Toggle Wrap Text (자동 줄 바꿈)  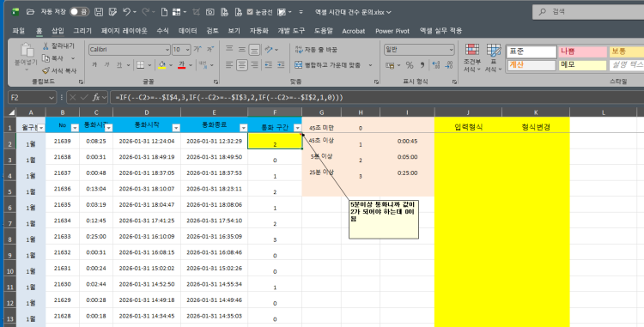316,49
